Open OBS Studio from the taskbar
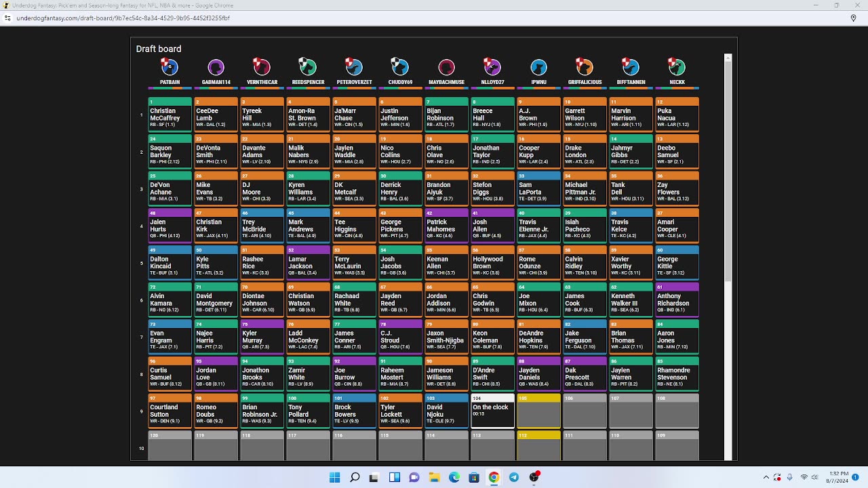Image resolution: width=868 pixels, height=488 pixels. click(x=534, y=477)
